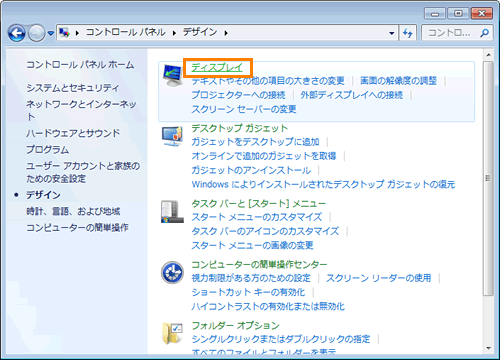Click the Forward navigation arrow button
500x360 pixels.
36,33
